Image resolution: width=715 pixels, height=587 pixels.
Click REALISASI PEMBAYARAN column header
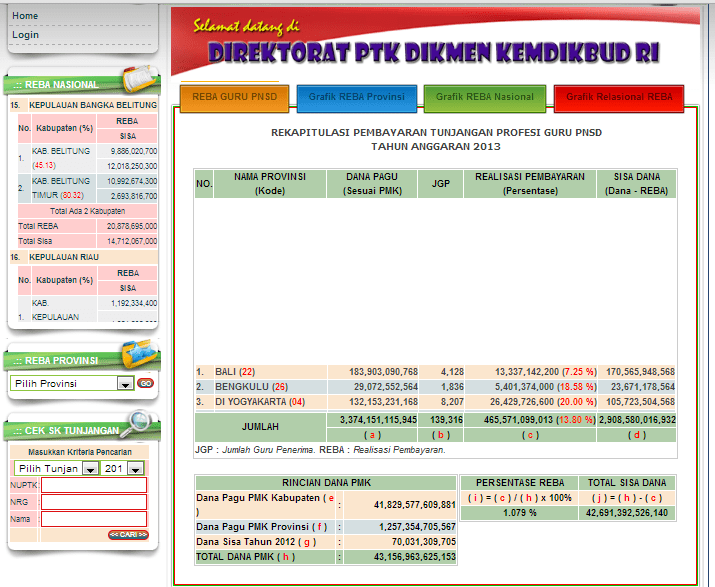pyautogui.click(x=530, y=184)
